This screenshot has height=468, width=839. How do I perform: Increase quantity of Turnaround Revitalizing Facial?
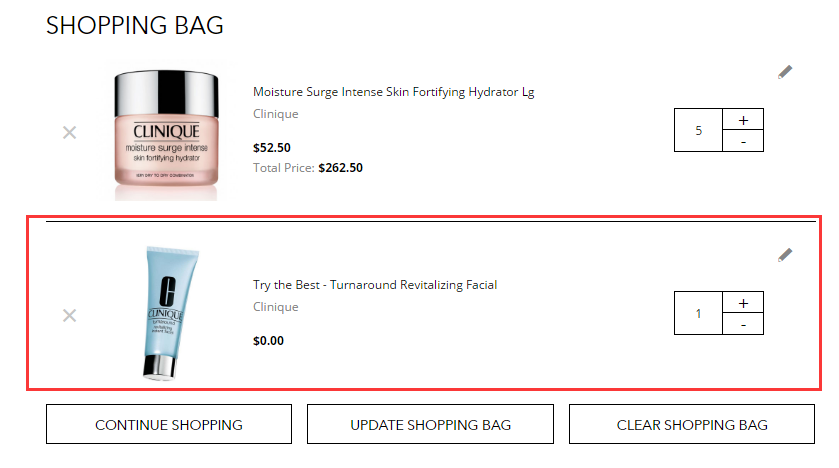point(743,303)
